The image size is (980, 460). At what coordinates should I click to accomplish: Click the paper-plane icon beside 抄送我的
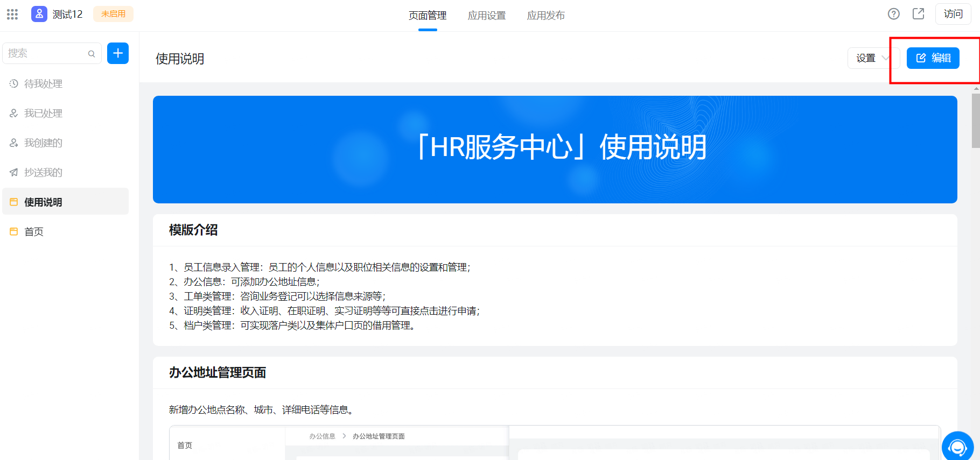(14, 172)
